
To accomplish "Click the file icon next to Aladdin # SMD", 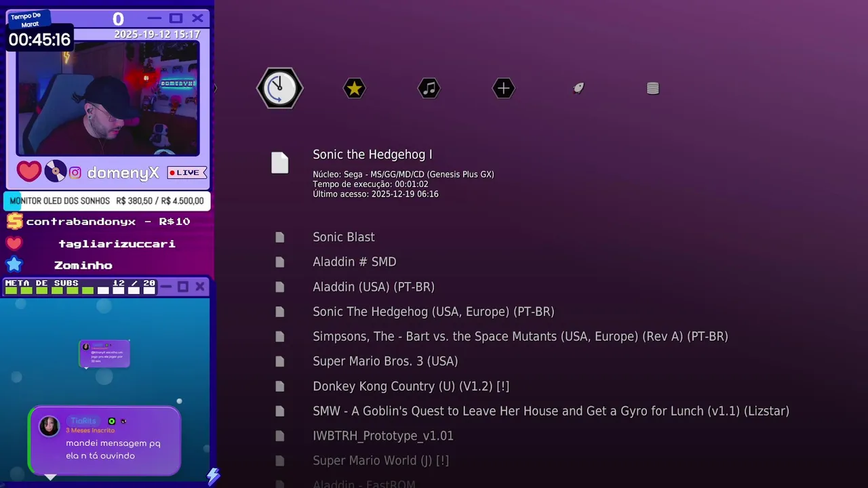I will [x=279, y=262].
